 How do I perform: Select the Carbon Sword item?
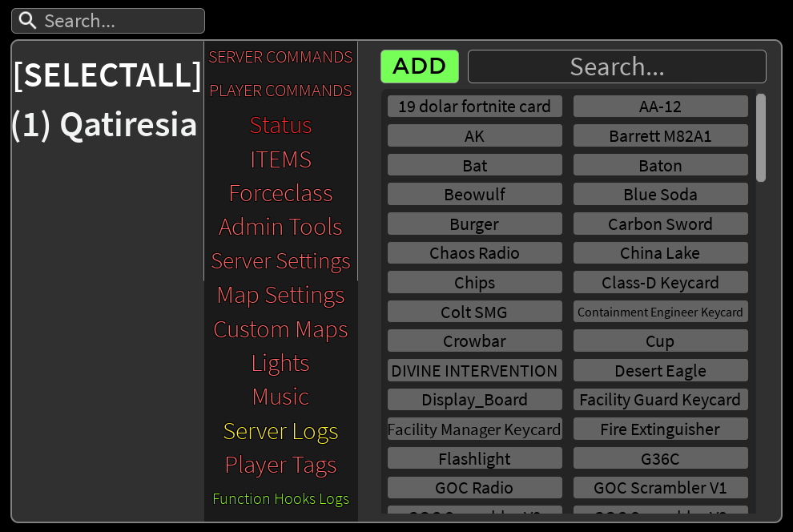pos(661,224)
